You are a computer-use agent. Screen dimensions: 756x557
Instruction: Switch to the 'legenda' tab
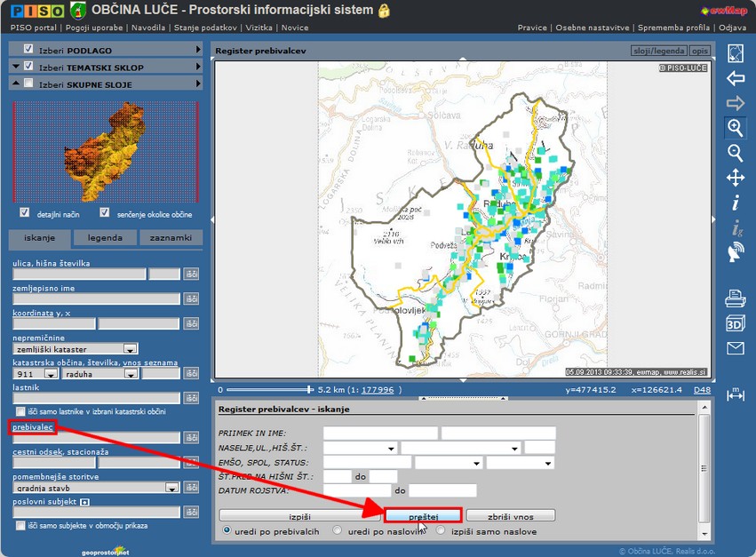tap(106, 238)
